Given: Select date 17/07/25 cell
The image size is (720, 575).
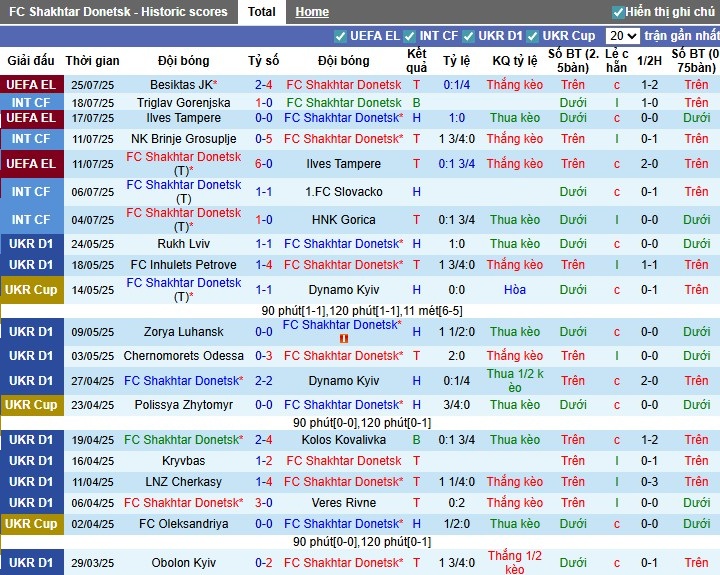Looking at the screenshot, I should [x=92, y=118].
